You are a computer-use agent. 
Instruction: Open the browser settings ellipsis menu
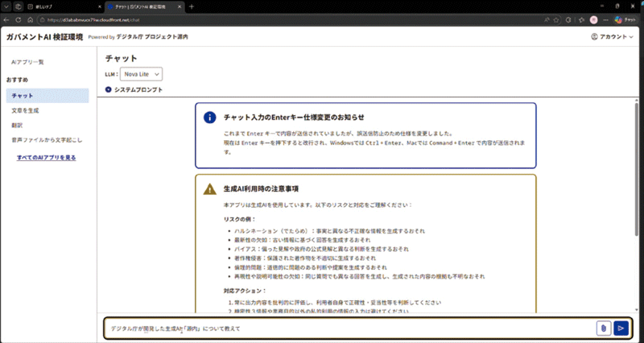tap(606, 19)
